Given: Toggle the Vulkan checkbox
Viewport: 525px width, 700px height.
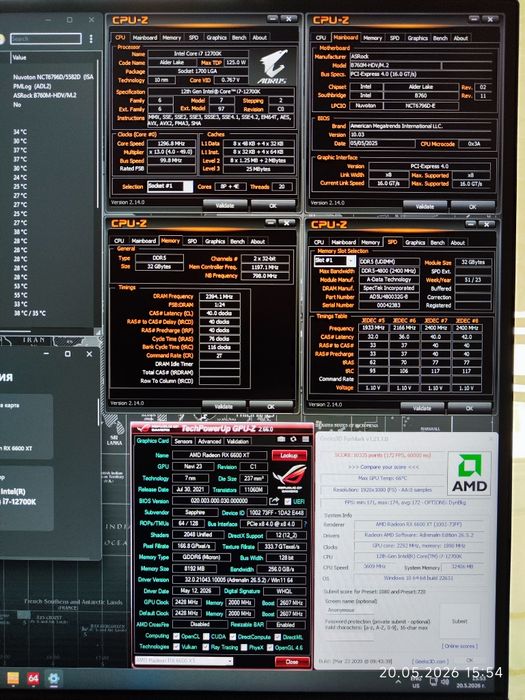Looking at the screenshot, I should click(x=177, y=646).
